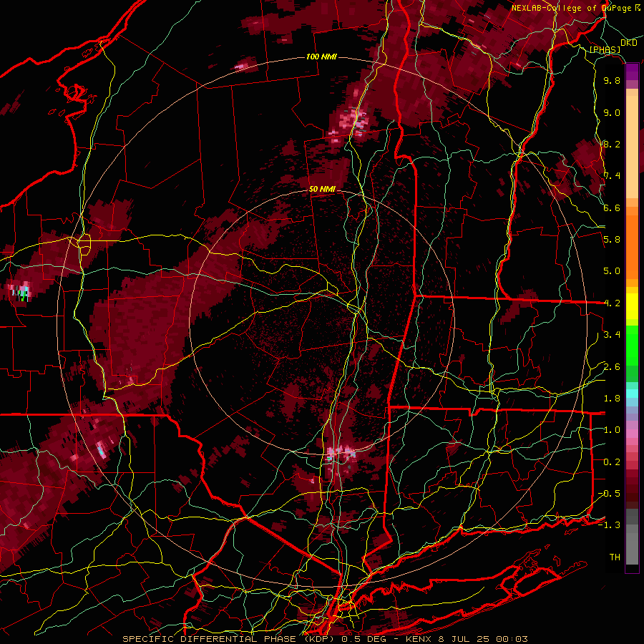Click the 5.0 legend value
This screenshot has height=644, width=644.
pos(612,271)
